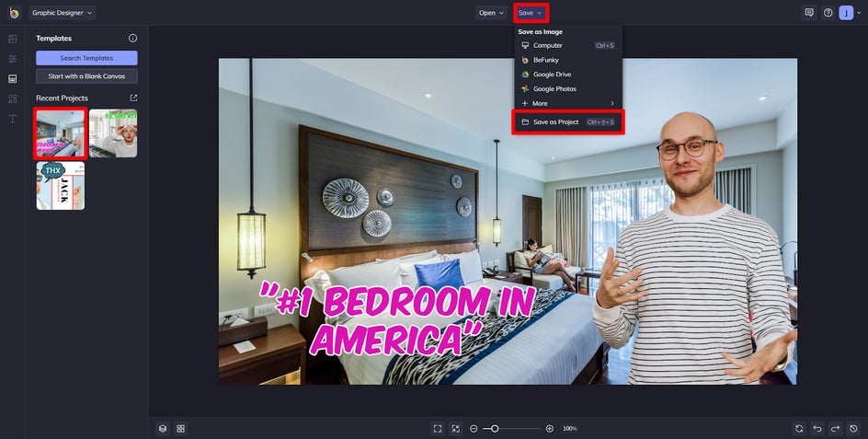Save image to BeFunky

click(x=568, y=60)
